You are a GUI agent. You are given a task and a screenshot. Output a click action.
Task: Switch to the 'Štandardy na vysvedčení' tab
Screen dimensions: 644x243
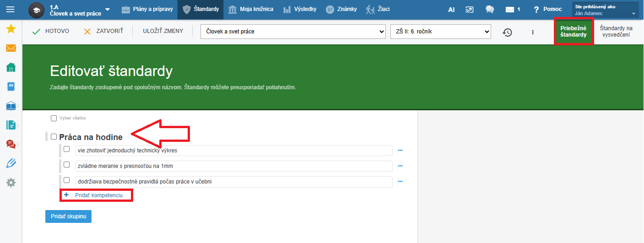click(x=616, y=32)
